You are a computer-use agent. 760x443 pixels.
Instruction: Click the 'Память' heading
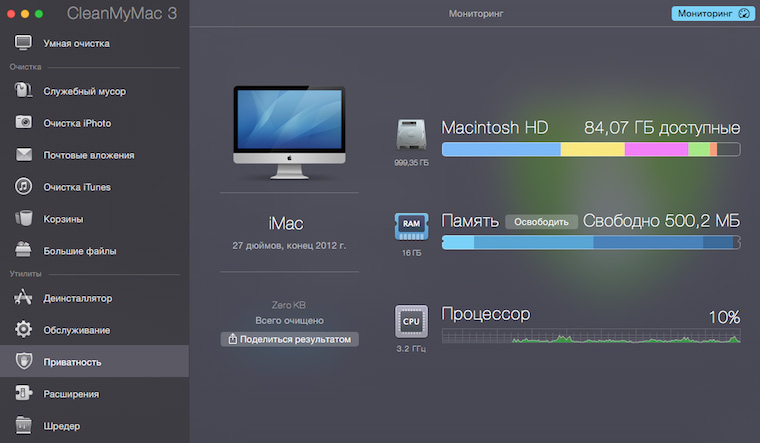[470, 221]
